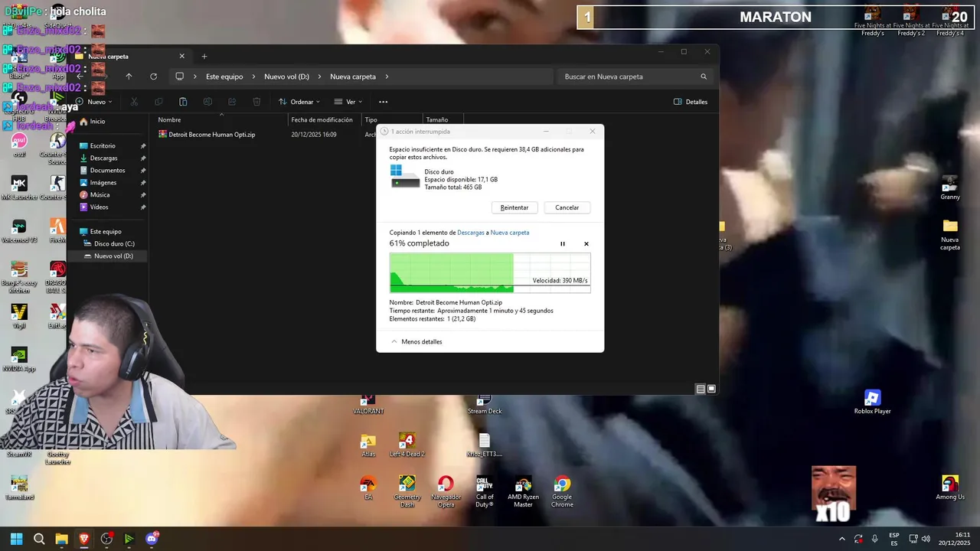This screenshot has height=551, width=980.
Task: Click the Up arrow navigation icon
Action: point(129,77)
